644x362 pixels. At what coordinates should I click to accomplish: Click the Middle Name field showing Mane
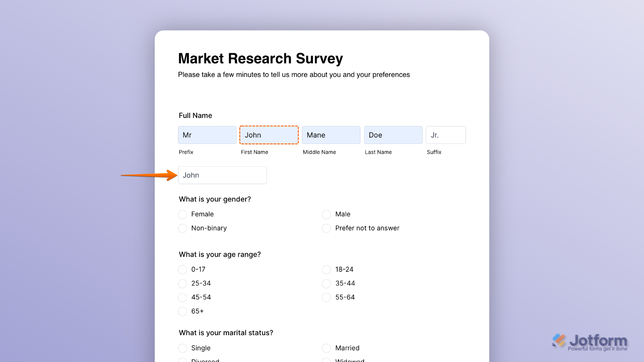[331, 135]
